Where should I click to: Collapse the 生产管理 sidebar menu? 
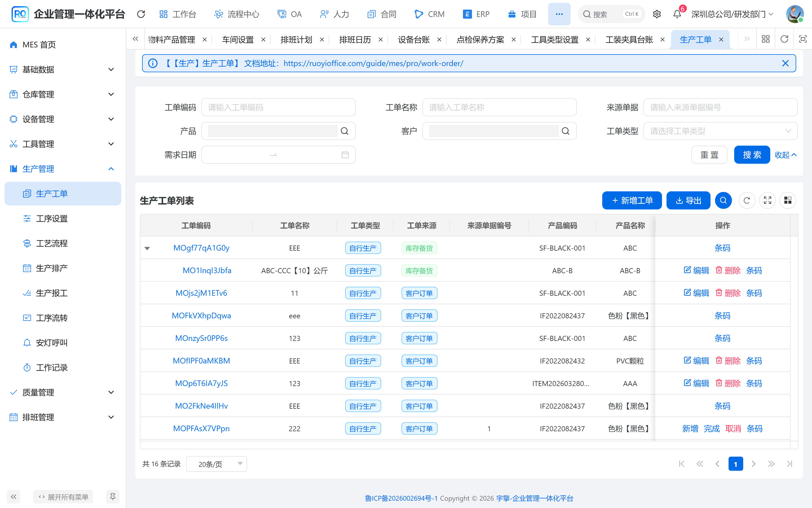tap(62, 169)
